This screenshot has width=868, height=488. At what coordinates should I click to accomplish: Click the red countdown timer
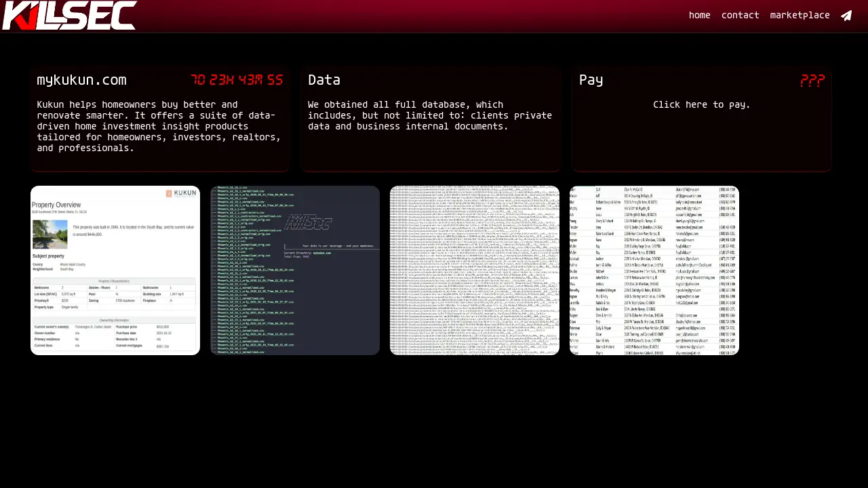click(236, 80)
